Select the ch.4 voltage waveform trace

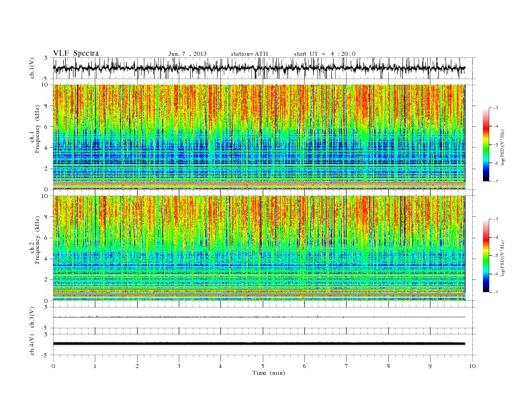point(259,344)
